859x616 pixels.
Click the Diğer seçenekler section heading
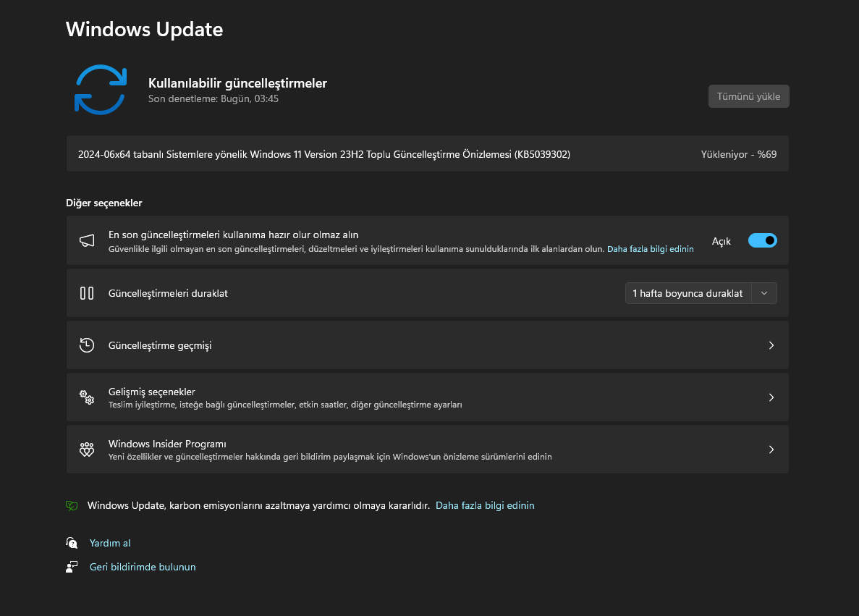(x=104, y=203)
